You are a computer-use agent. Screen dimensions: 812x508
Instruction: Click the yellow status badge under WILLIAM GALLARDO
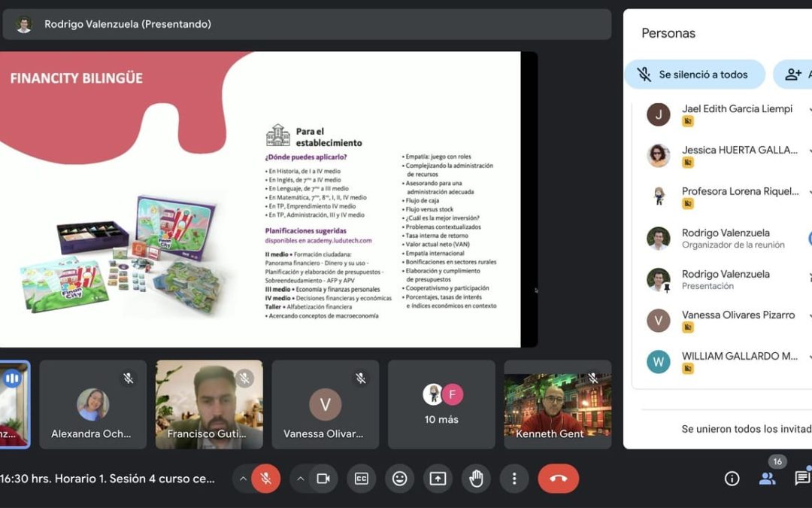tap(688, 369)
